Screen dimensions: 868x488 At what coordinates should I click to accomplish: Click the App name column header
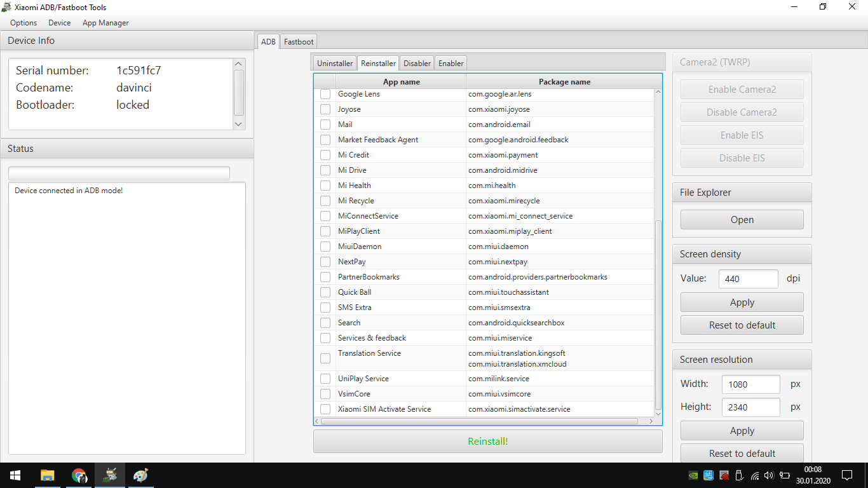pos(401,81)
